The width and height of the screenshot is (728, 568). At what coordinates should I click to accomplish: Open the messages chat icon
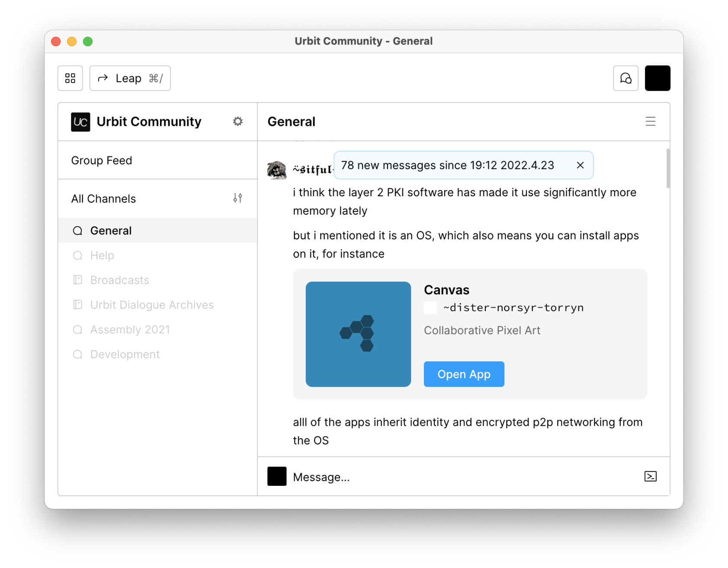pos(625,78)
